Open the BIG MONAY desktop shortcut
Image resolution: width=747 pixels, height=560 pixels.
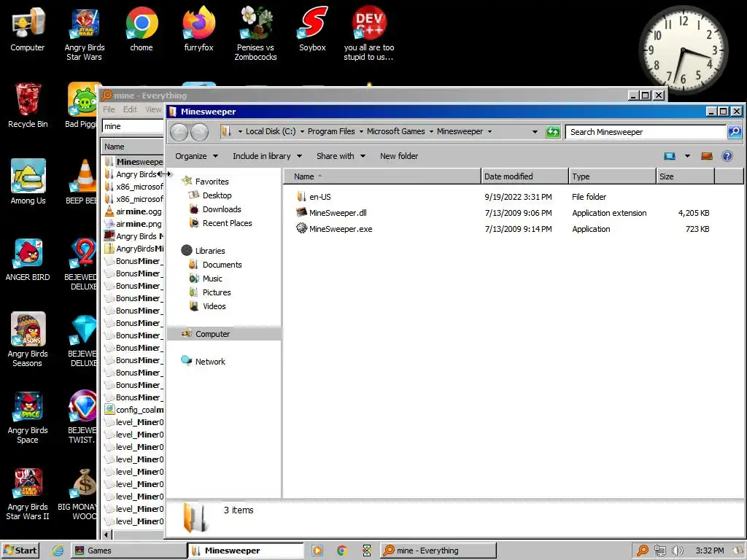pyautogui.click(x=78, y=494)
